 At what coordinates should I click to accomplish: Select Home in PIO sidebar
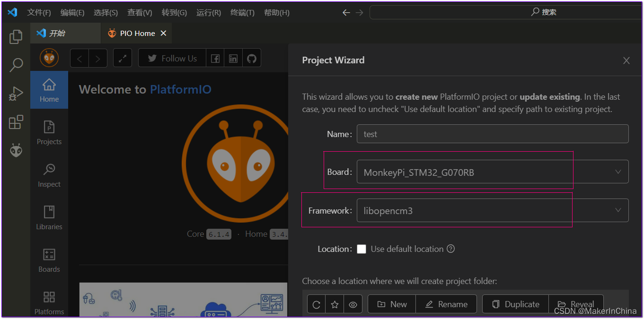pos(49,90)
